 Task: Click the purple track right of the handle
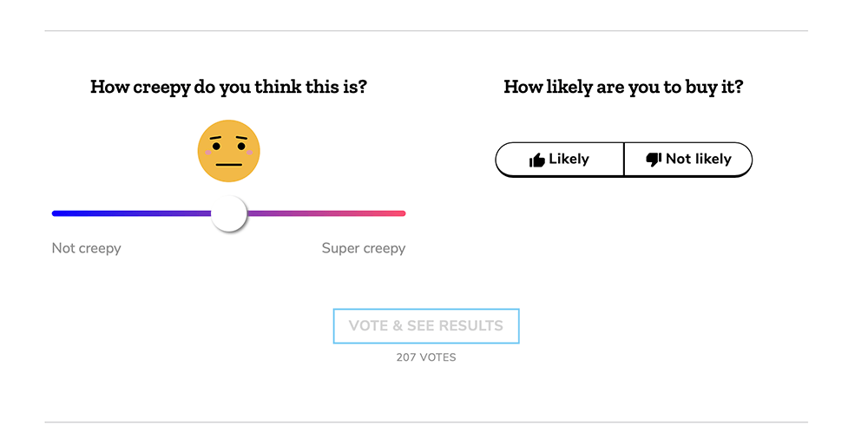point(326,213)
